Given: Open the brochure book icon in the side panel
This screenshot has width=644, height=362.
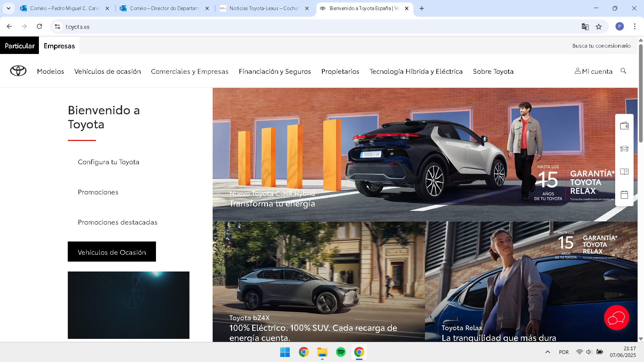Looking at the screenshot, I should 624,172.
